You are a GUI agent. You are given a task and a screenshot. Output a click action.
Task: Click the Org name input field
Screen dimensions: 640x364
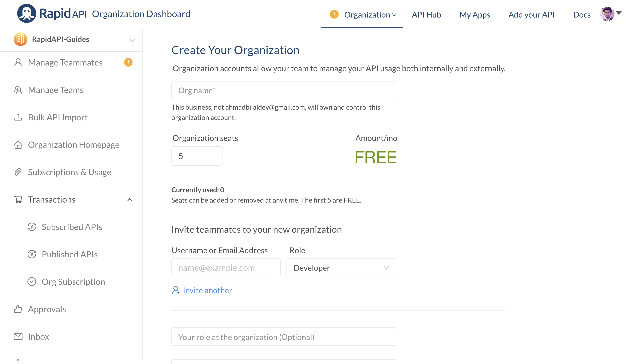coord(284,90)
